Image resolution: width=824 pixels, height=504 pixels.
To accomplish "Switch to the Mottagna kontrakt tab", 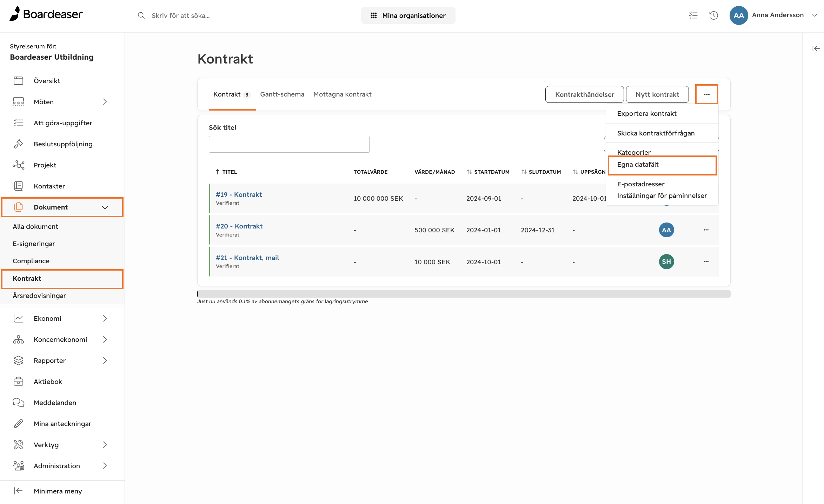I will tap(342, 94).
